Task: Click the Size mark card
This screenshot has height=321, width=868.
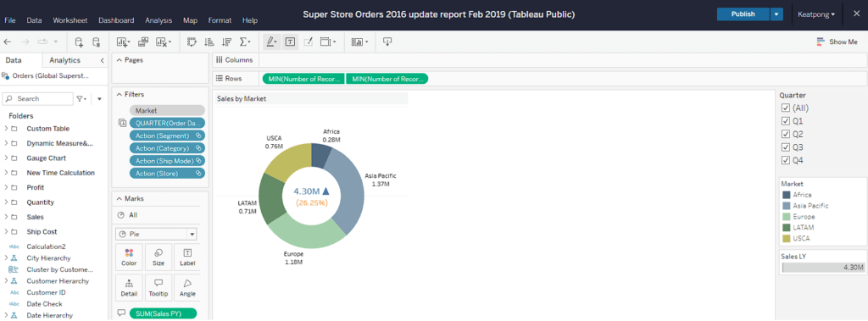Action: [159, 257]
